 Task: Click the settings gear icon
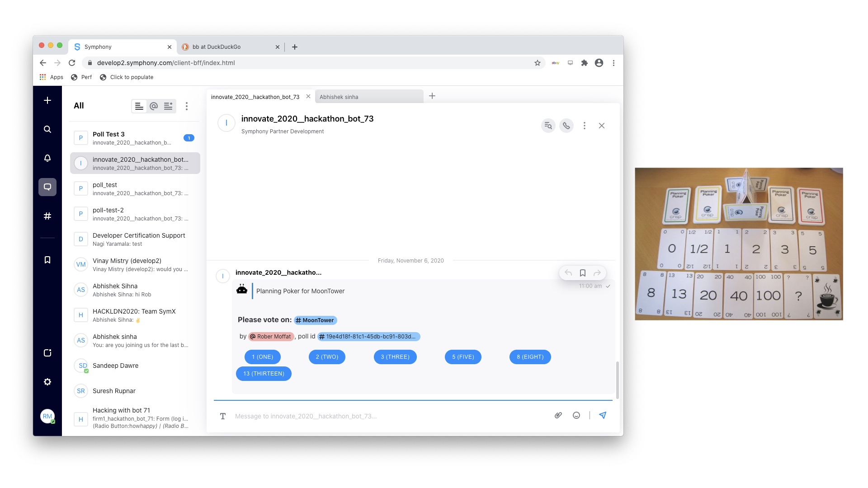pyautogui.click(x=47, y=381)
